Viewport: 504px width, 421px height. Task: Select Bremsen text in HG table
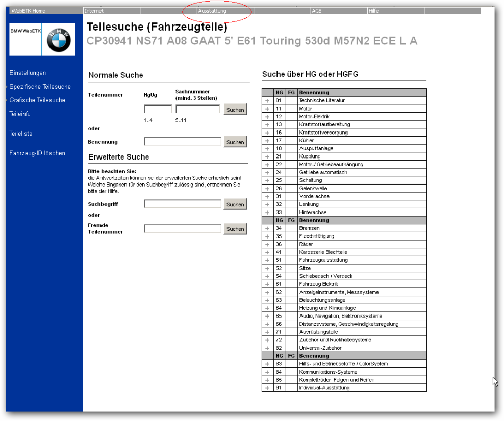click(309, 228)
